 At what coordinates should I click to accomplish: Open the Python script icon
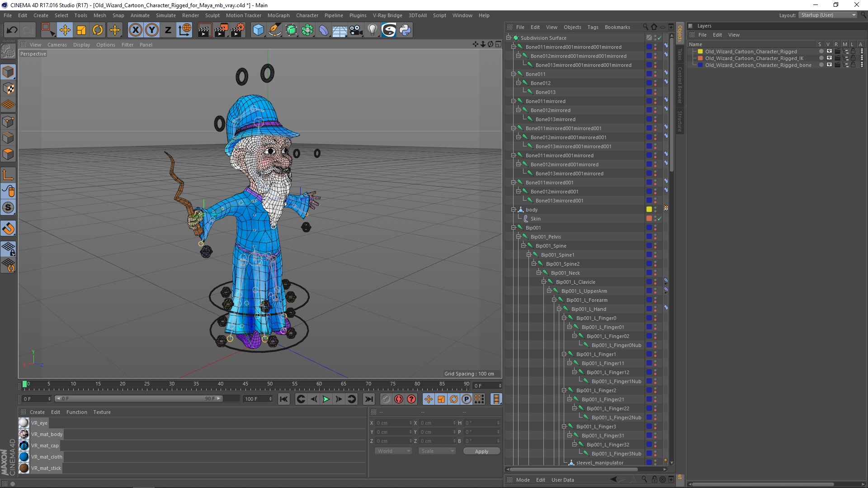405,30
